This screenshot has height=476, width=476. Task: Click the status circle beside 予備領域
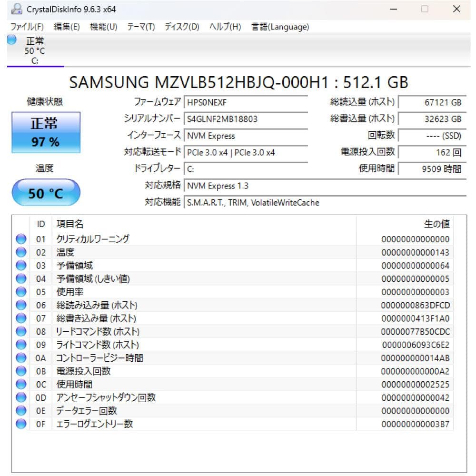coord(21,266)
